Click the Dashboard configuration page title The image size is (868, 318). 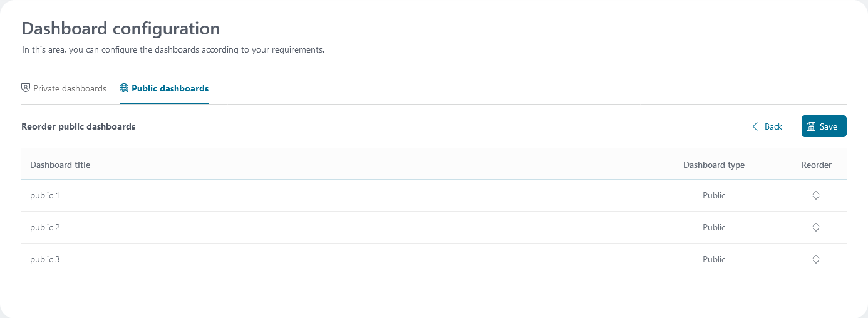pos(121,28)
